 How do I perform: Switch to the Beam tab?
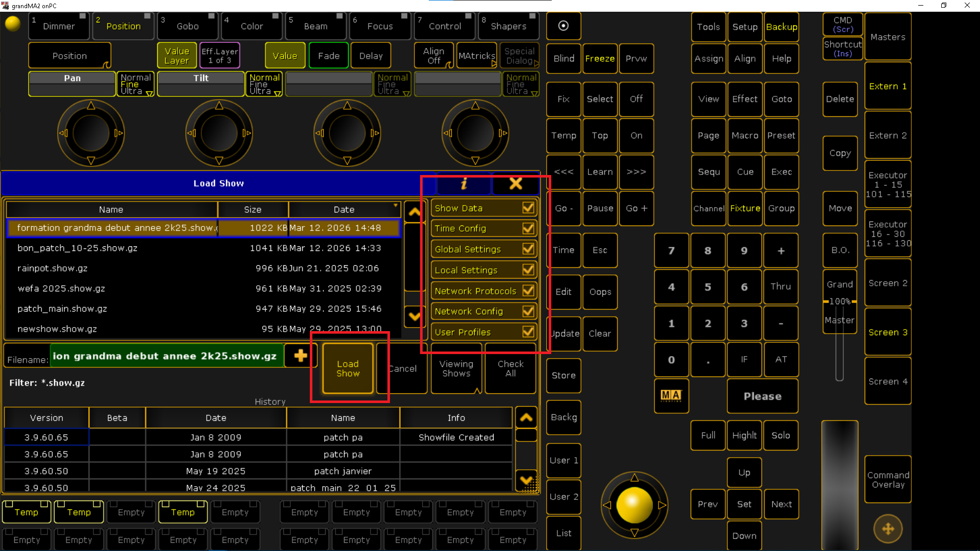(316, 26)
